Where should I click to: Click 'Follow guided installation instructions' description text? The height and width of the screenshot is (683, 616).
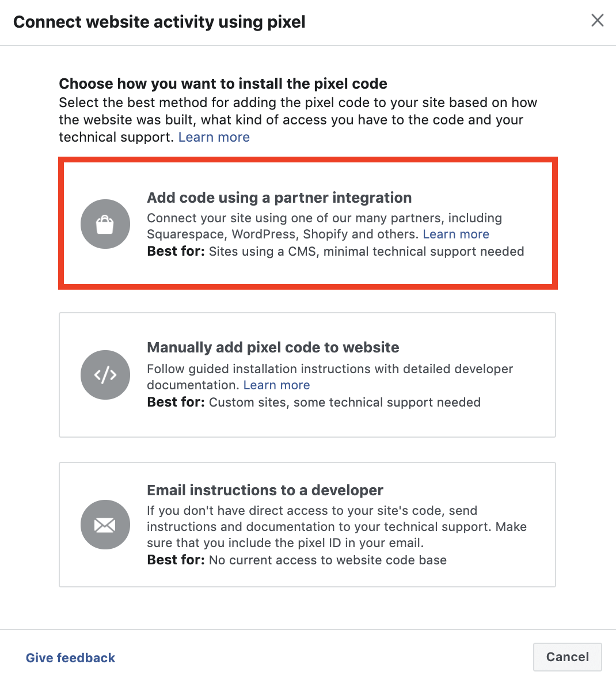pyautogui.click(x=329, y=369)
